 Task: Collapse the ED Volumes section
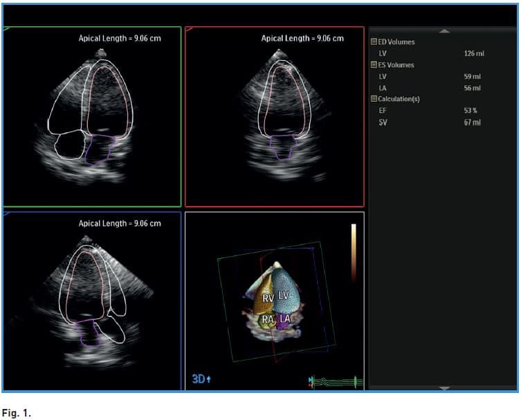click(374, 42)
